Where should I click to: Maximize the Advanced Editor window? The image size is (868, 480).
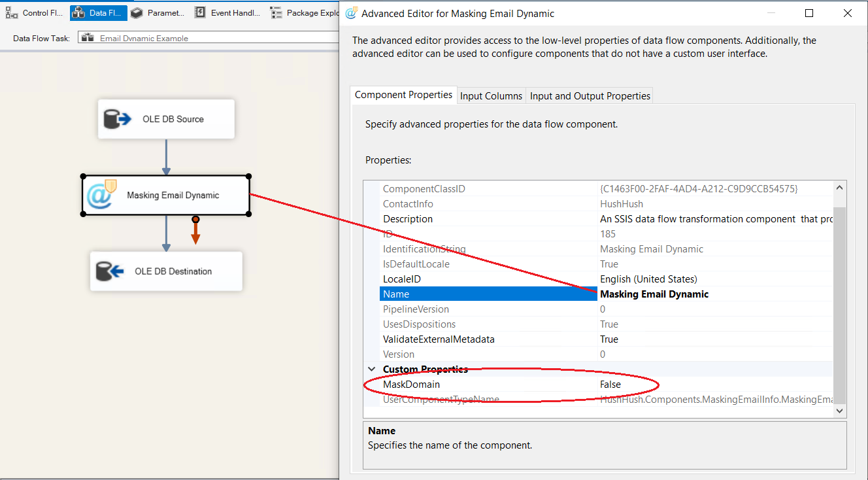pyautogui.click(x=809, y=13)
